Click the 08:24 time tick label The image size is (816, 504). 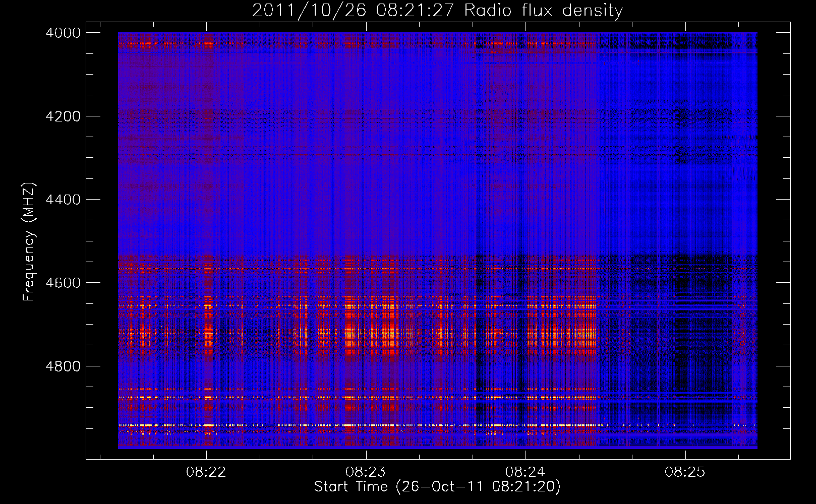[526, 472]
